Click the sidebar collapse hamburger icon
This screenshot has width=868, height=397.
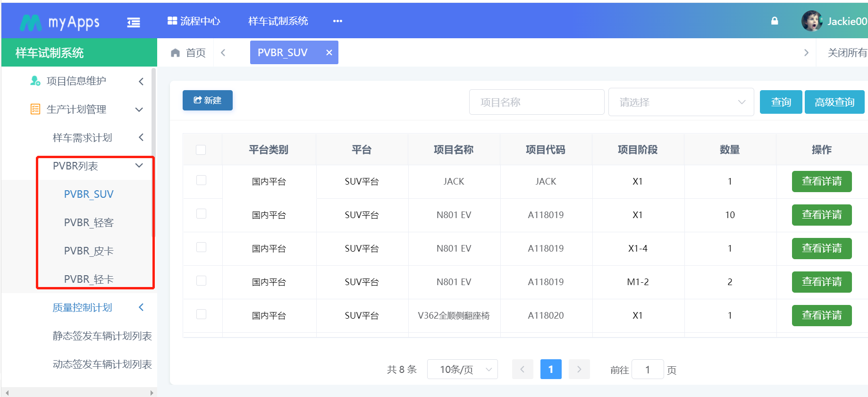coord(134,22)
